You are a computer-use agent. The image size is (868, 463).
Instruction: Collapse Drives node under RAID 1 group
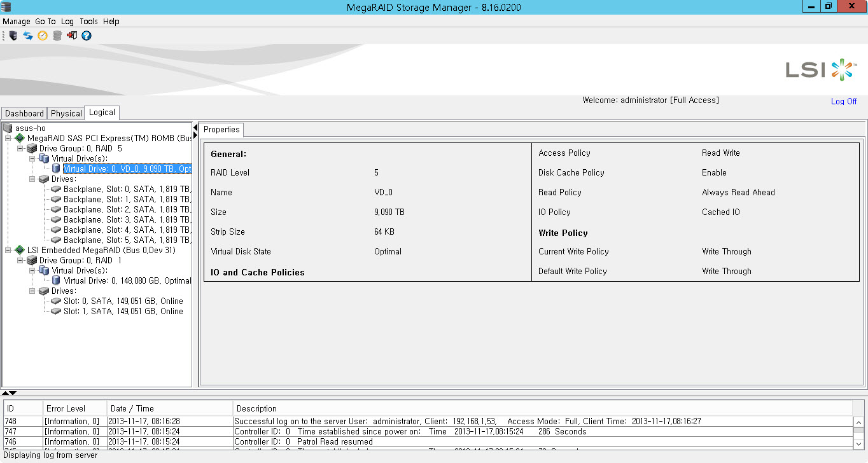(x=32, y=291)
